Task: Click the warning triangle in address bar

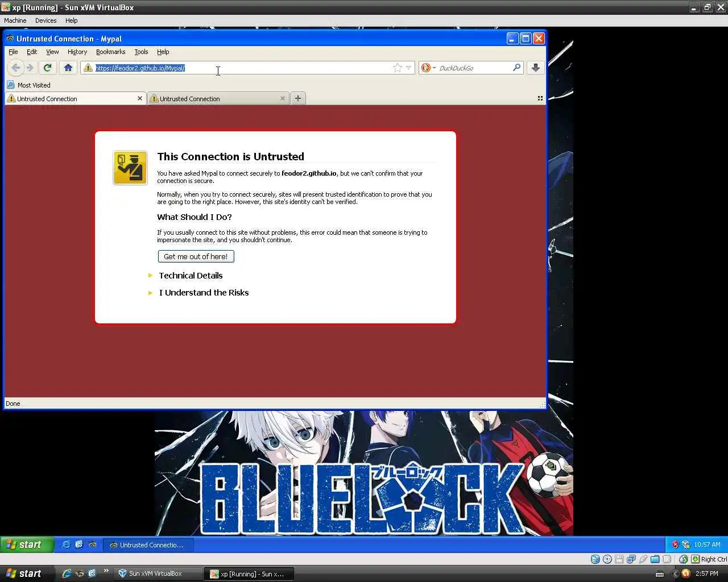Action: pyautogui.click(x=88, y=68)
